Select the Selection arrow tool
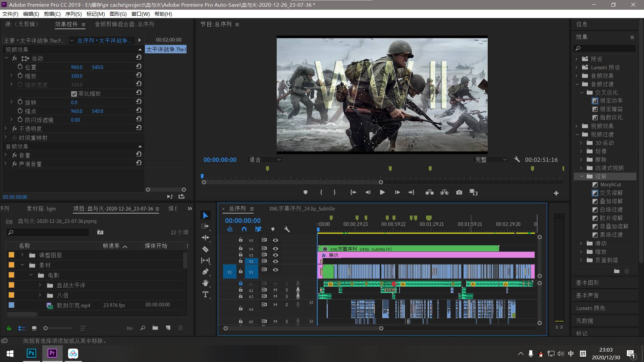 (x=206, y=216)
